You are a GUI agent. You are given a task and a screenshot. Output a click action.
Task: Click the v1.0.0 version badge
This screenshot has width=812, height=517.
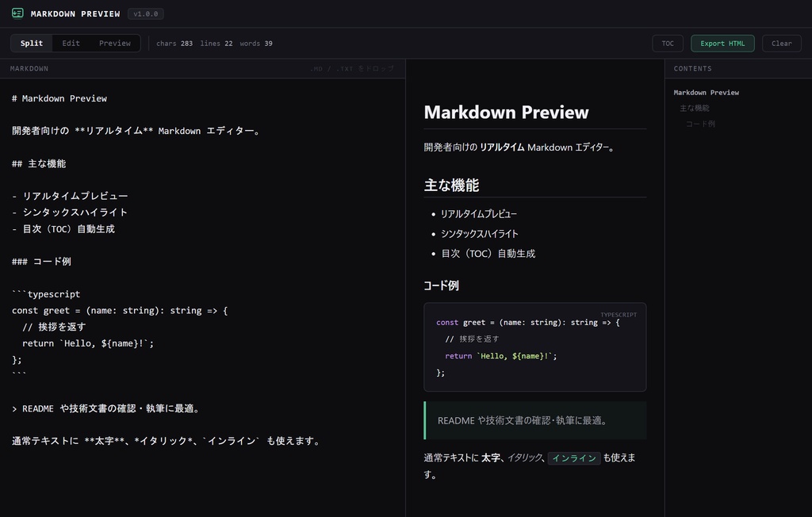pos(146,14)
